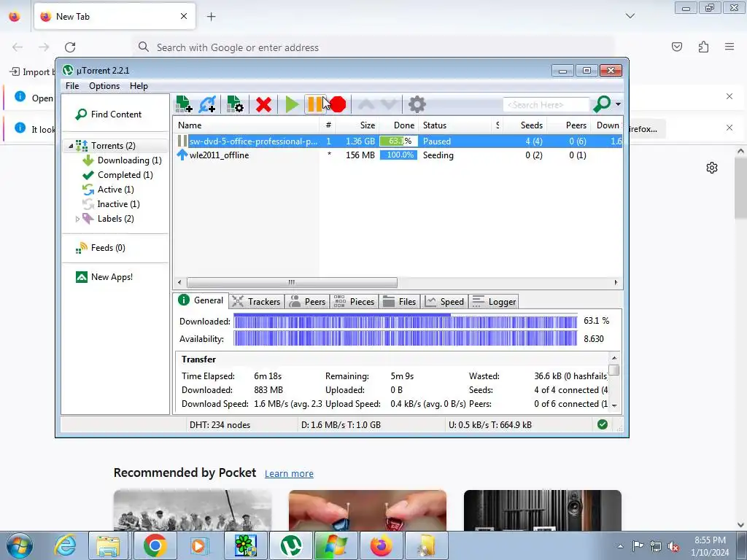Remove the torrent with the red X icon
The image size is (747, 560).
263,104
